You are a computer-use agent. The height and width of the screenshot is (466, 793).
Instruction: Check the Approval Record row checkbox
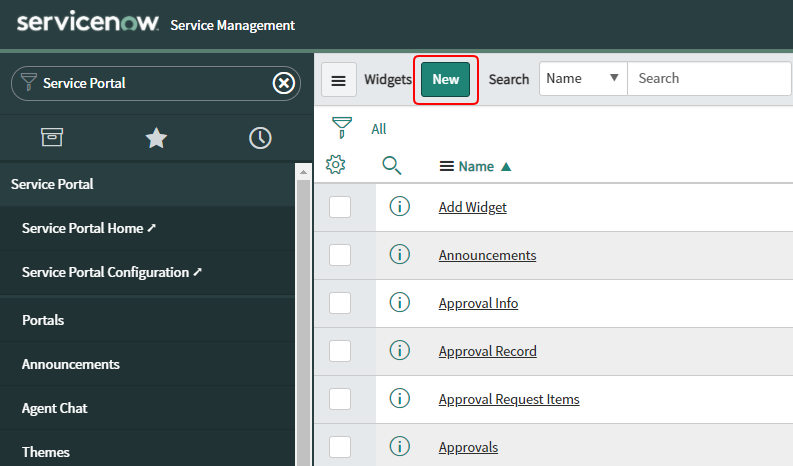(340, 351)
